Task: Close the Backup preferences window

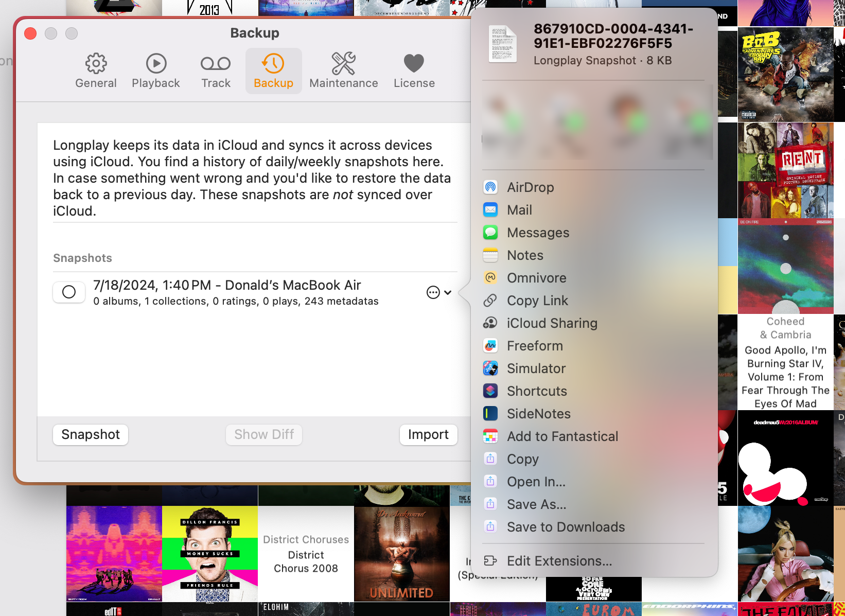Action: pos(30,33)
